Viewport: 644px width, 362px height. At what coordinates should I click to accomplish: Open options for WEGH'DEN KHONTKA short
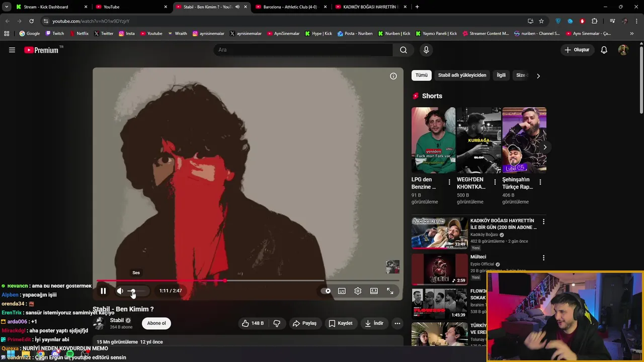495,182
